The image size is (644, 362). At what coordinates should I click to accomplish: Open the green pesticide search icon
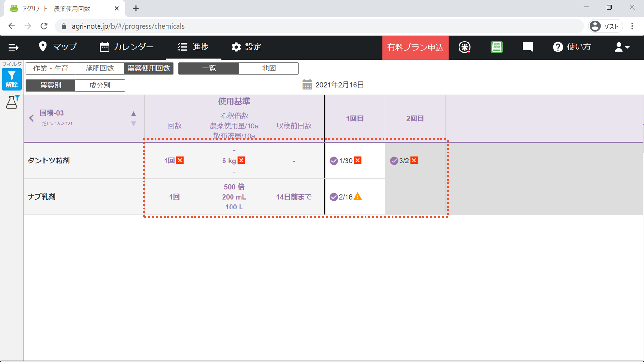click(497, 47)
